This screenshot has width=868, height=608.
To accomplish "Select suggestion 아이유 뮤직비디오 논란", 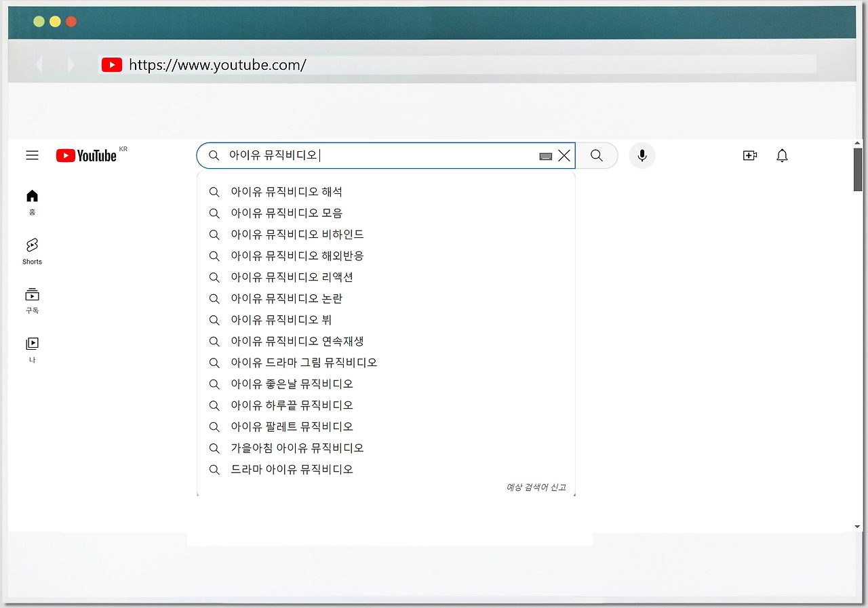I will point(386,298).
